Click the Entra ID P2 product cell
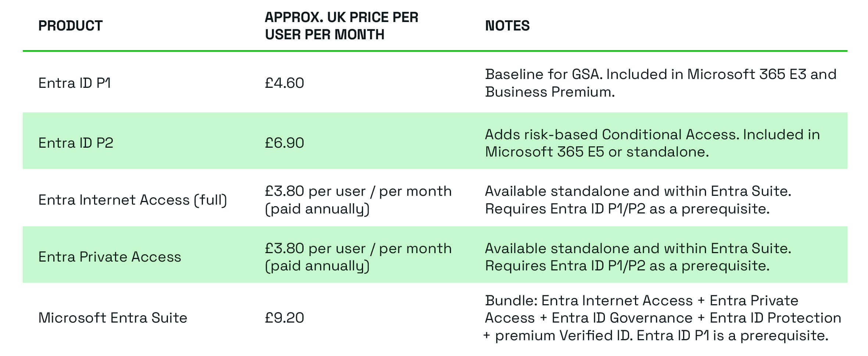Screen dimensions: 868x356 76,143
